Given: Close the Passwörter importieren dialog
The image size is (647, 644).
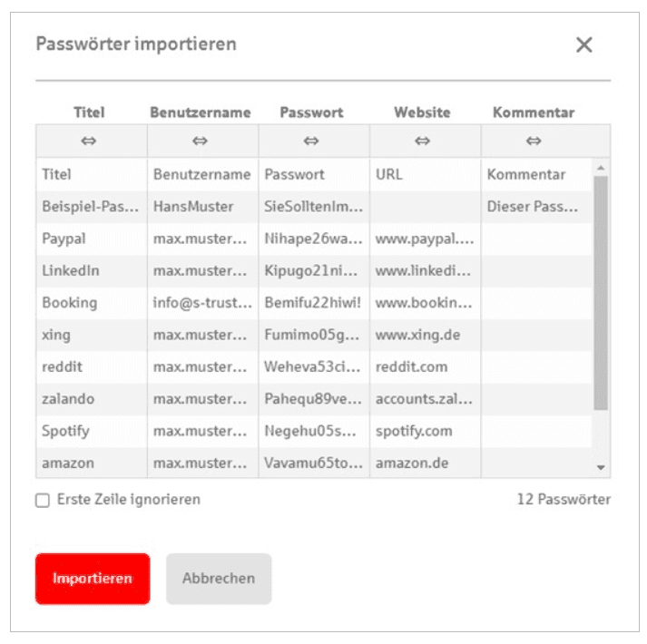Looking at the screenshot, I should pyautogui.click(x=583, y=44).
